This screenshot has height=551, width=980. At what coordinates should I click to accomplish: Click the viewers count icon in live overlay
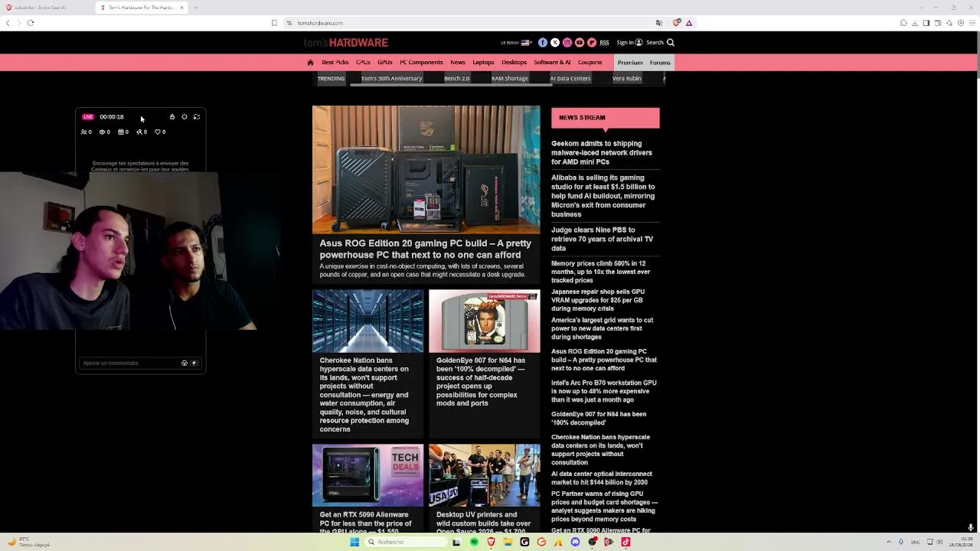pos(84,132)
